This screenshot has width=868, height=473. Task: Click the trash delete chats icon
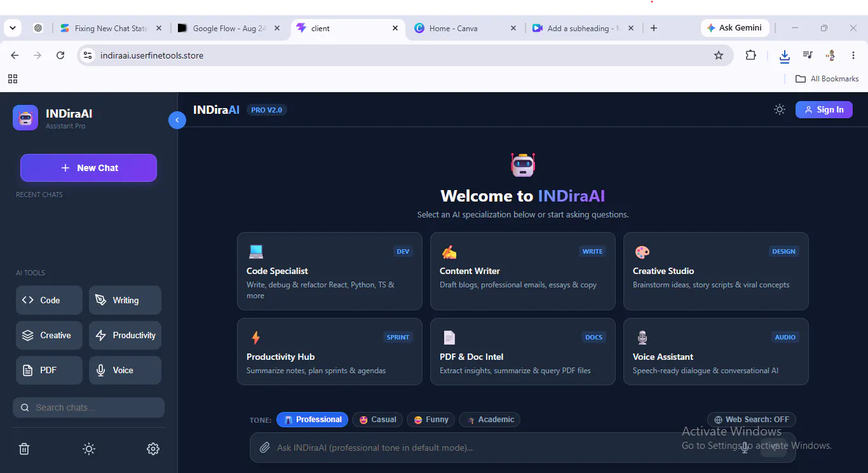pyautogui.click(x=24, y=449)
